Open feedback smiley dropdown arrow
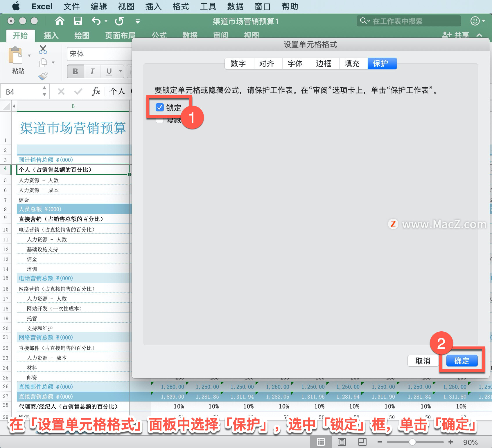 484,21
